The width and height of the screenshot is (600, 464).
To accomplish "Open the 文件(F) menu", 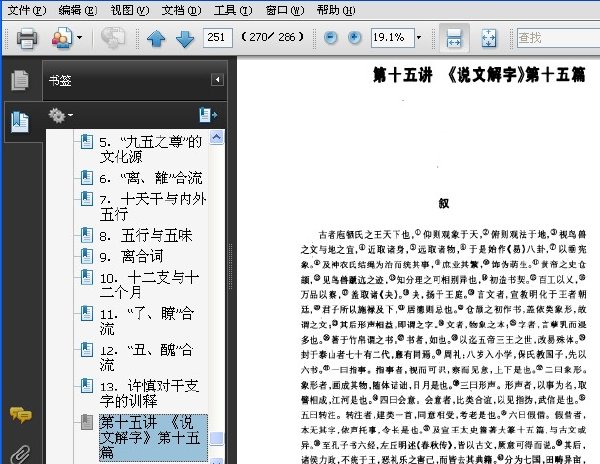I will click(26, 10).
